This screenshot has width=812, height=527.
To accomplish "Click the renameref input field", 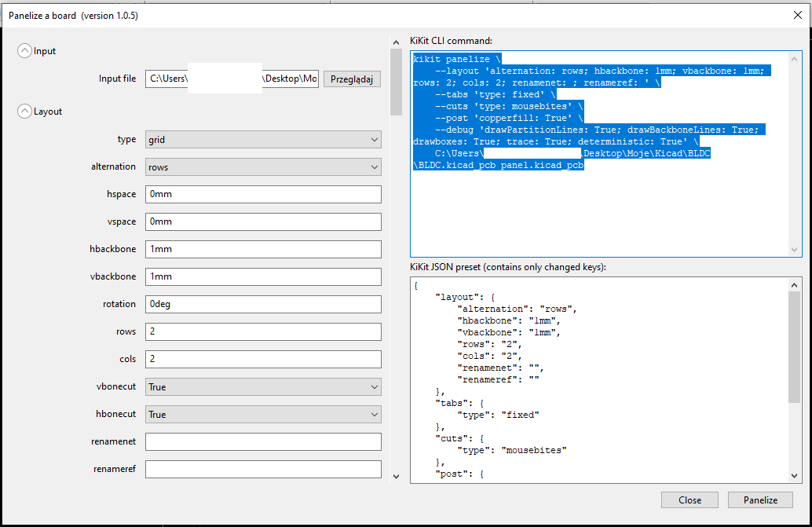I will pyautogui.click(x=263, y=469).
